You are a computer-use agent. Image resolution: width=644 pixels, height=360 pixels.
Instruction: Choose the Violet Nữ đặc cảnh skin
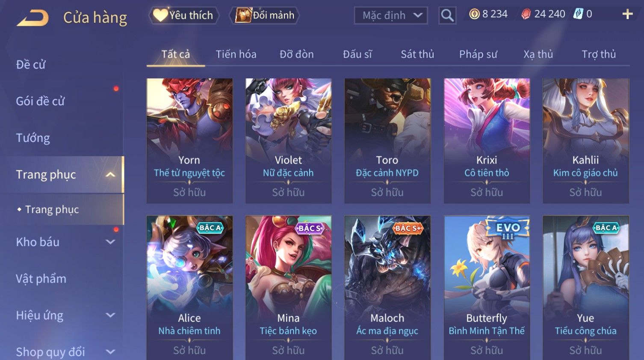pos(288,141)
